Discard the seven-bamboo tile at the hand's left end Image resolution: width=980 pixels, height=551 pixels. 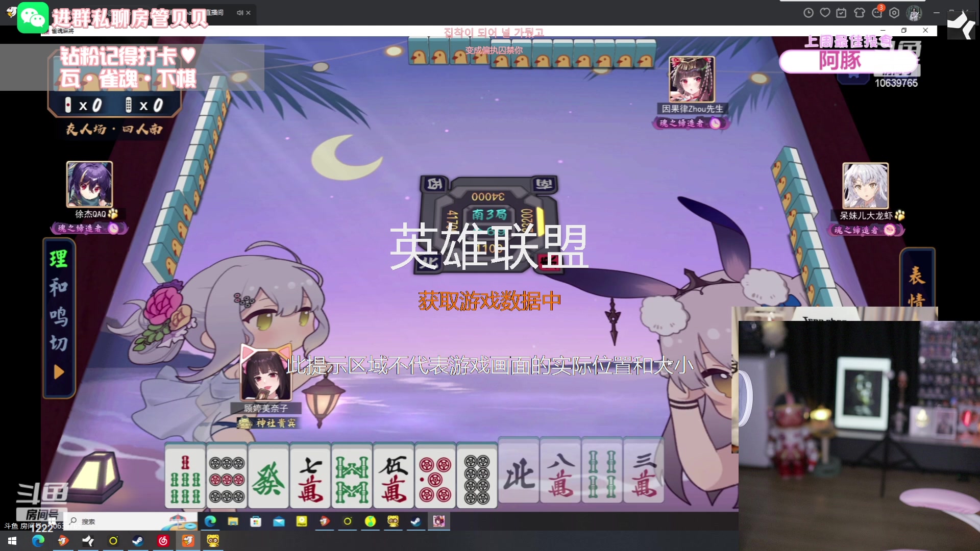tap(185, 476)
